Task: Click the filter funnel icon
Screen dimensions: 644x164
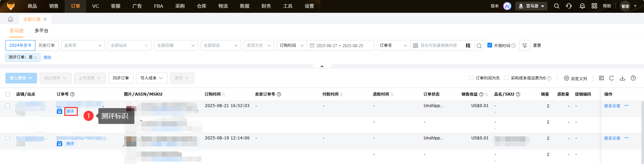Action: point(525,45)
